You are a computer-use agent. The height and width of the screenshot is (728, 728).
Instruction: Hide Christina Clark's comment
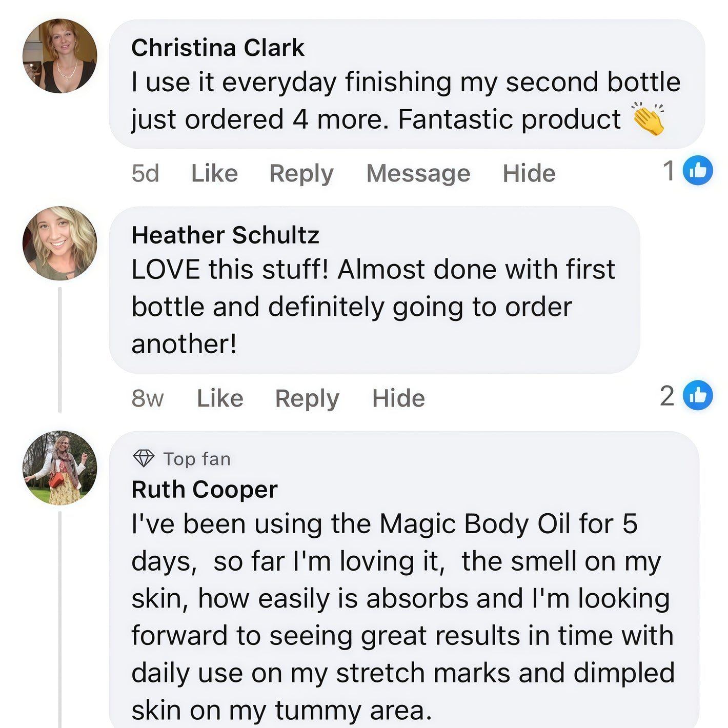click(529, 173)
